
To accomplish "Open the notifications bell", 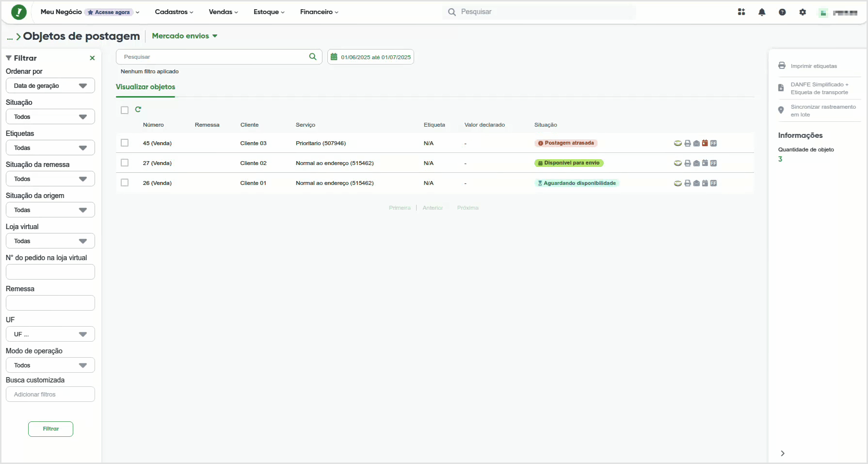I will click(762, 12).
